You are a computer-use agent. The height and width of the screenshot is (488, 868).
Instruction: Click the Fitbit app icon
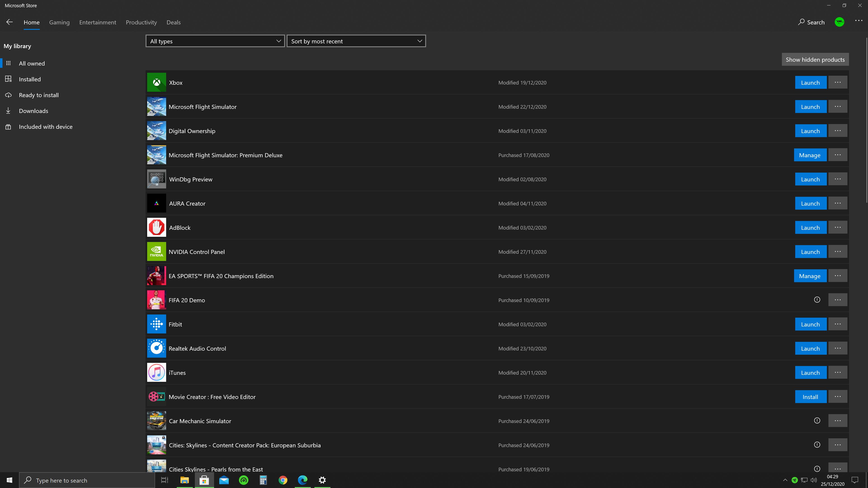click(x=156, y=324)
